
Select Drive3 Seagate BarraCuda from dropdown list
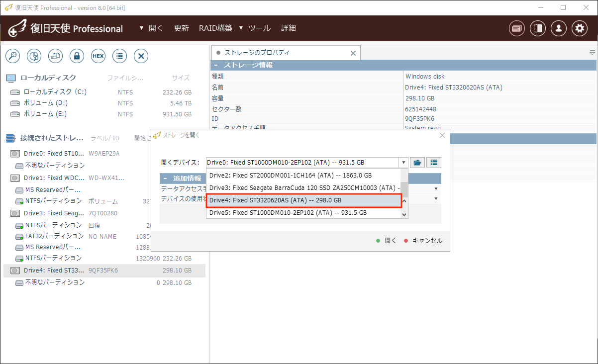(303, 187)
